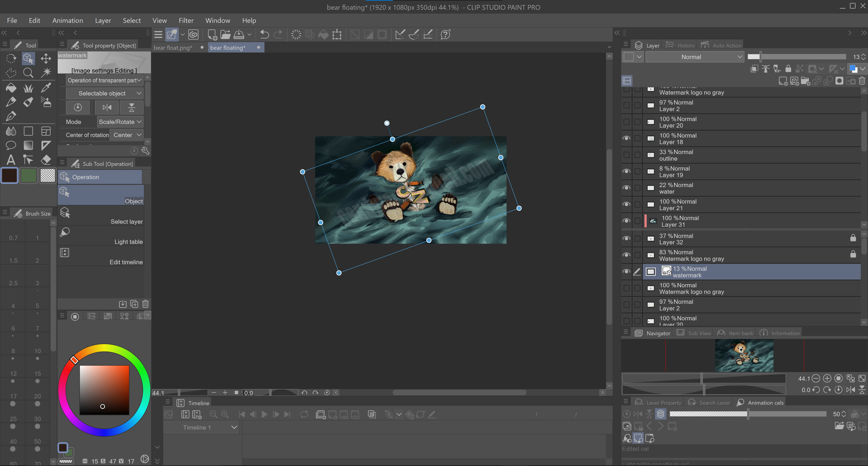Hide Layer 18 visibility eye
Screen dimensions: 868x466
coord(626,138)
